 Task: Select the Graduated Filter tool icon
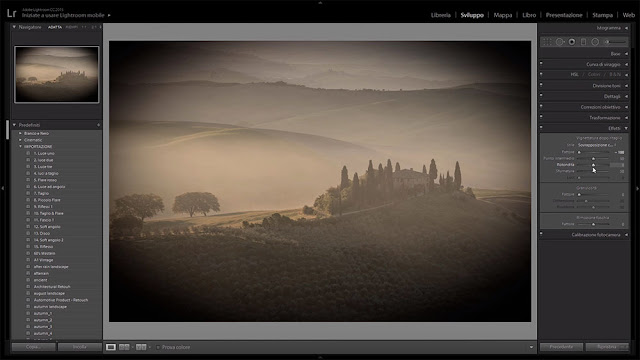point(583,42)
